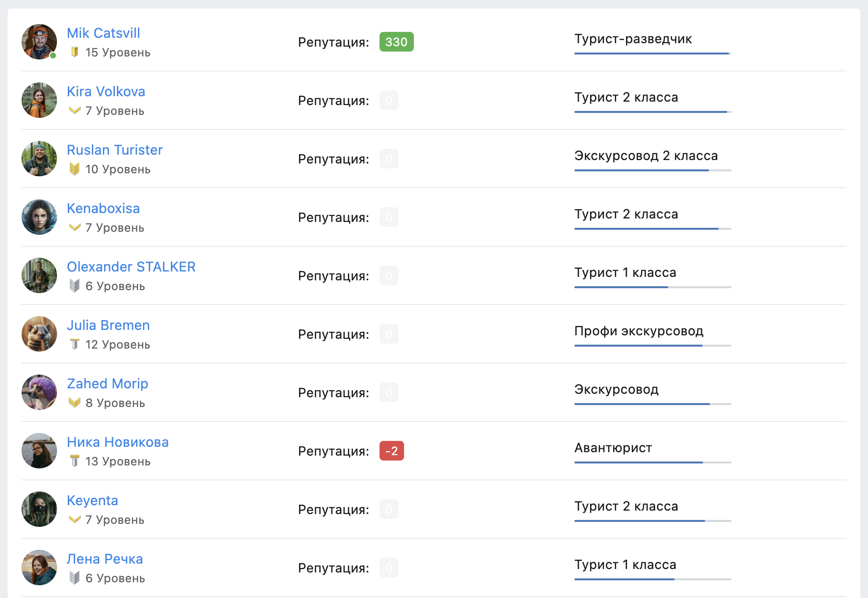
Task: Click Olexander STALKER's level 6 rank icon
Action: tap(75, 286)
